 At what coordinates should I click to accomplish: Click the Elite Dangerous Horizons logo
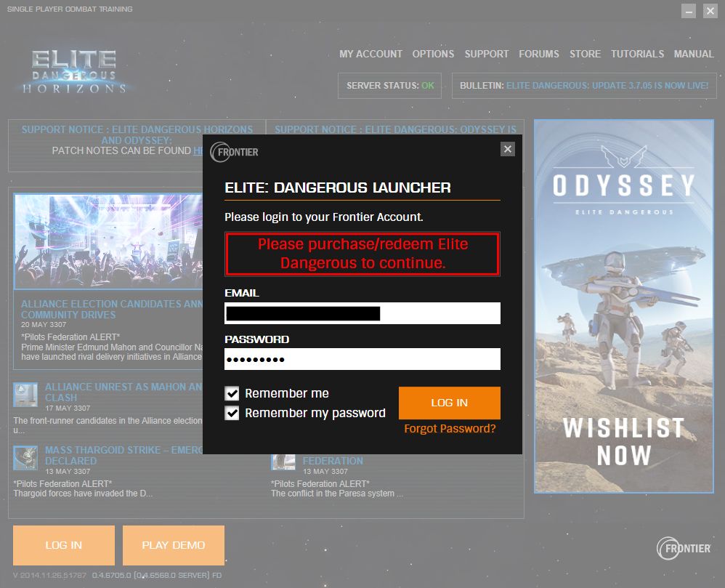point(74,72)
